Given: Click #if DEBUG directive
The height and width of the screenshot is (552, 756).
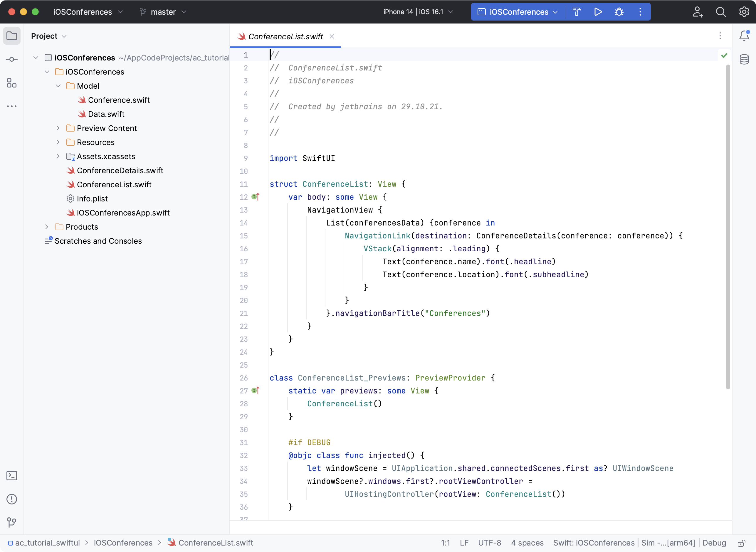Looking at the screenshot, I should pyautogui.click(x=309, y=442).
